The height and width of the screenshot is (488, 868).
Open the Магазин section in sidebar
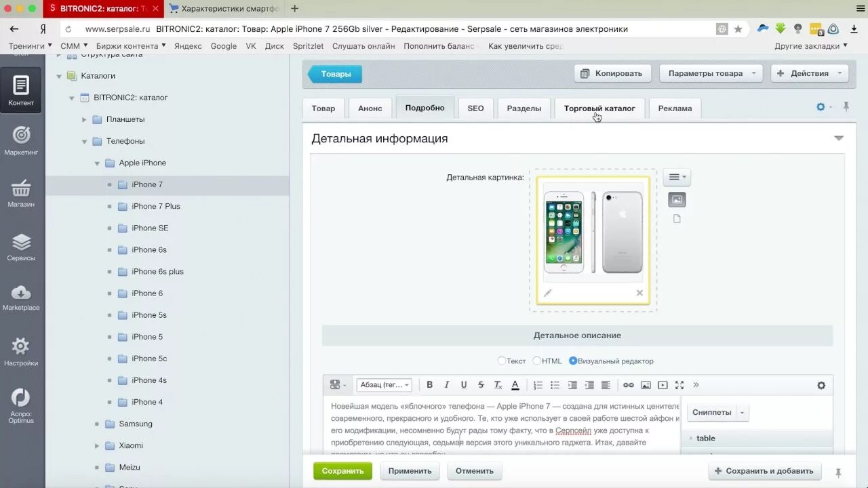pyautogui.click(x=21, y=192)
